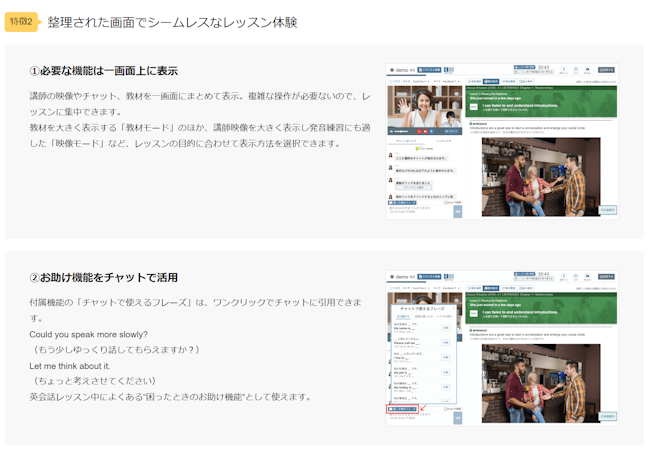Open camera device dropdown in section ② screenshot

420,288
